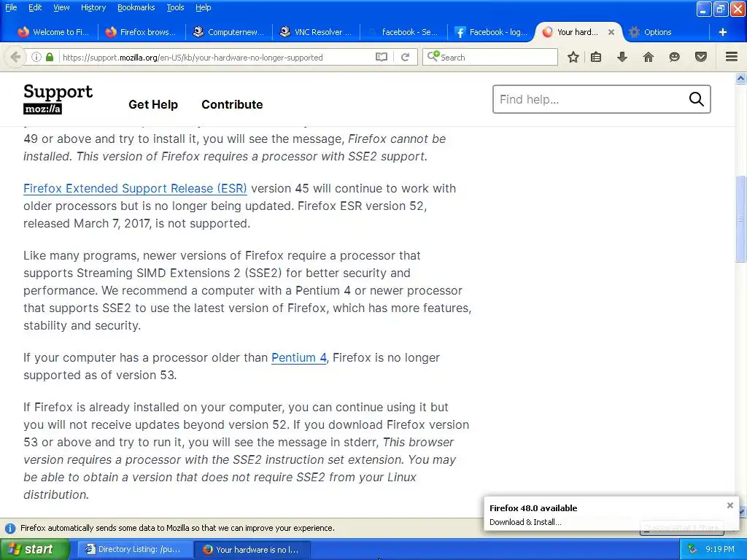Switch to the 'Firefox brows...' tab

coord(141,32)
